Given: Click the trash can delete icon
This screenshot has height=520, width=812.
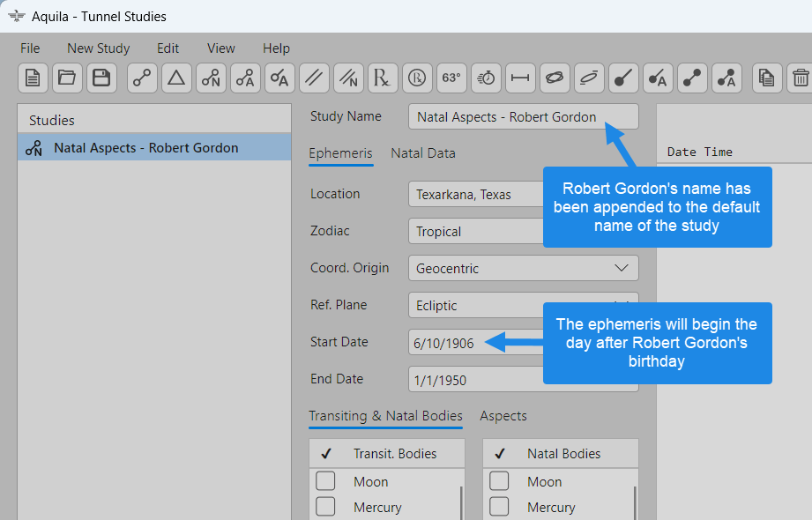Looking at the screenshot, I should [x=800, y=78].
